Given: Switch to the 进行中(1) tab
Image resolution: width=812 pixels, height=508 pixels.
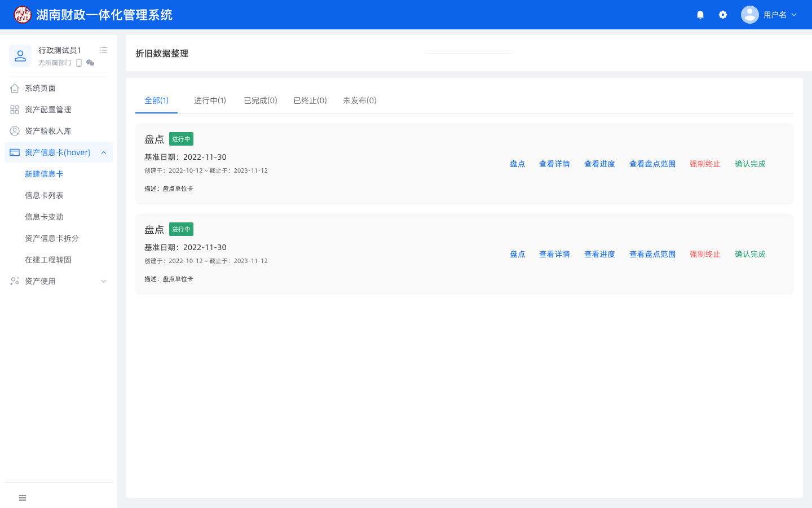Looking at the screenshot, I should point(210,100).
